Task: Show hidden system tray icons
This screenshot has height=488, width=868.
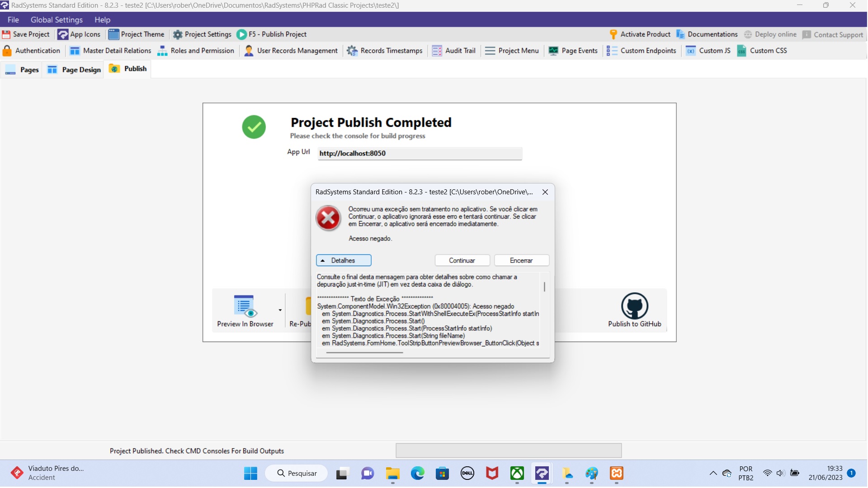Action: coord(713,474)
